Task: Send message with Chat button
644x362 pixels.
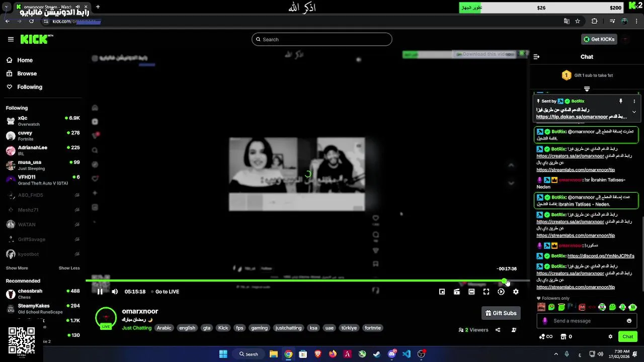Action: point(628,336)
